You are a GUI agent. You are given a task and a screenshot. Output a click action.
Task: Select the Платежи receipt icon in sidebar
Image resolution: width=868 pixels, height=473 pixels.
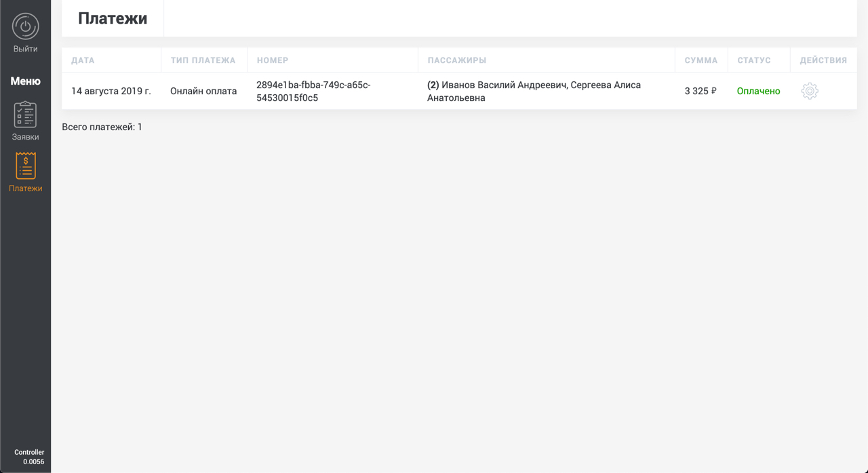[25, 166]
